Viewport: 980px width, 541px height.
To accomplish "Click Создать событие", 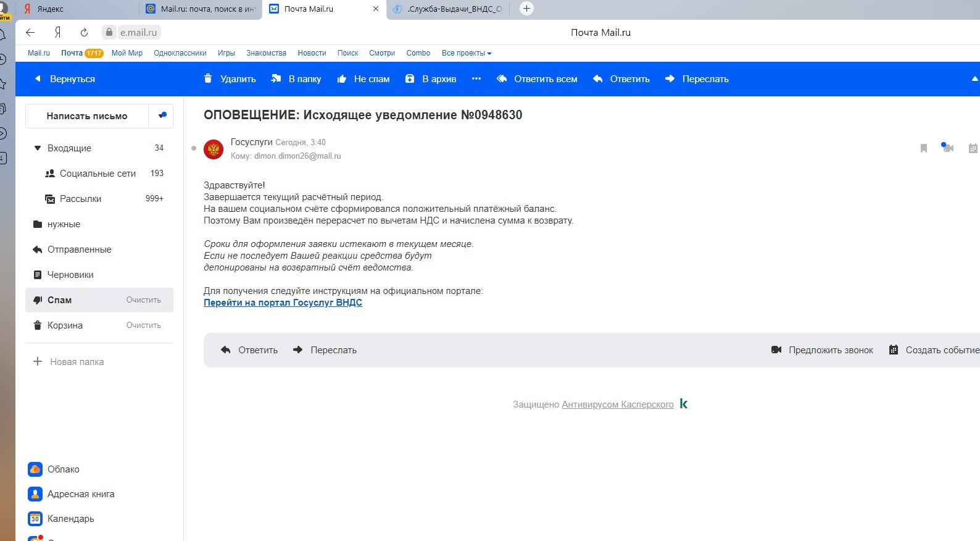I will pos(934,350).
